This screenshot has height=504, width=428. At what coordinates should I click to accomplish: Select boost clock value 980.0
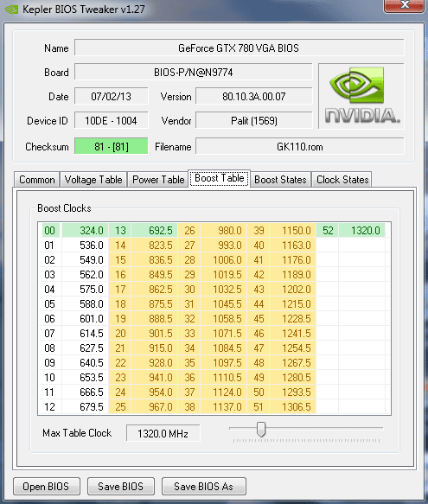point(223,230)
